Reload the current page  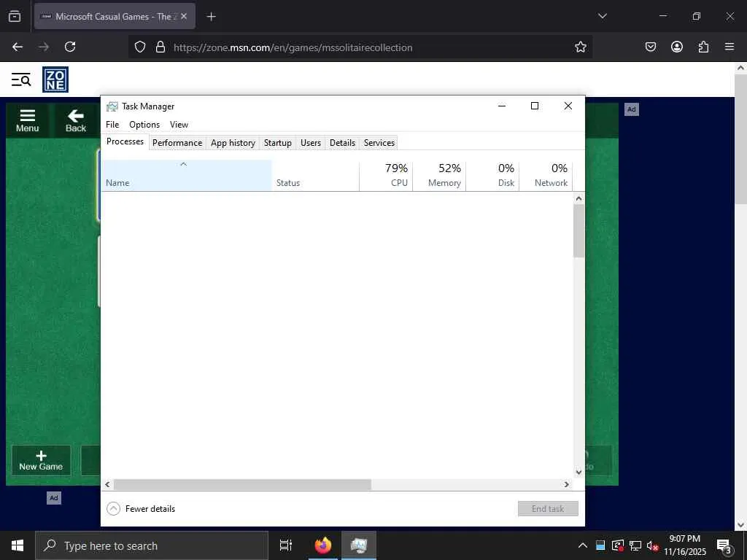[x=70, y=47]
